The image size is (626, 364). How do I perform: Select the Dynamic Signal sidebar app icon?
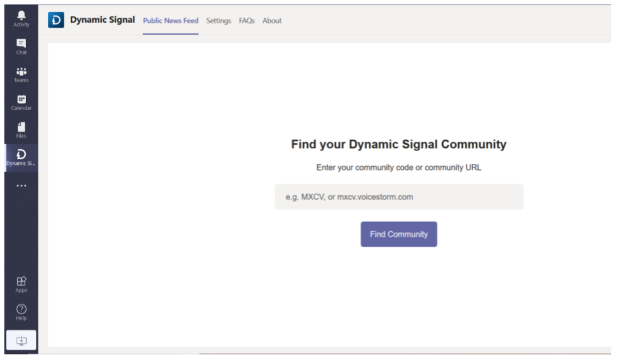pyautogui.click(x=21, y=154)
